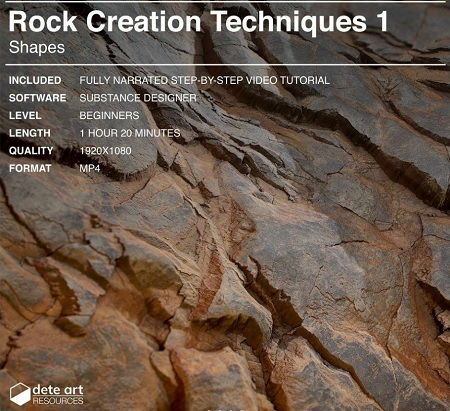Click the "1 HOUR 20 MINUTES" value

pos(130,133)
